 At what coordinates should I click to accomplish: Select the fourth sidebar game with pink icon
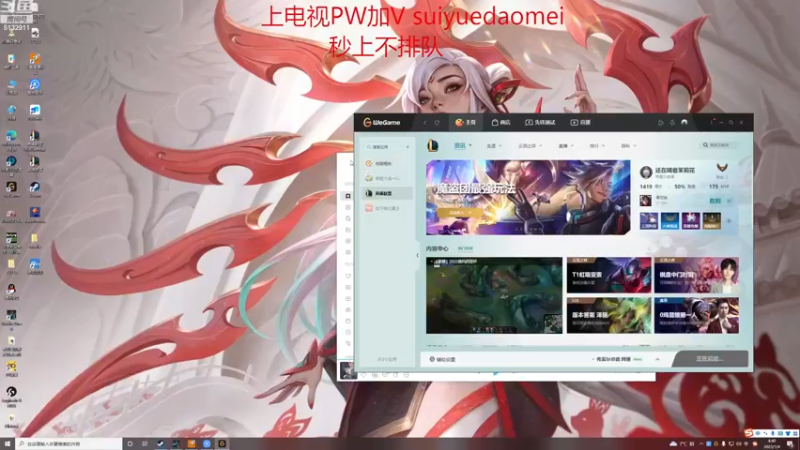tap(388, 208)
